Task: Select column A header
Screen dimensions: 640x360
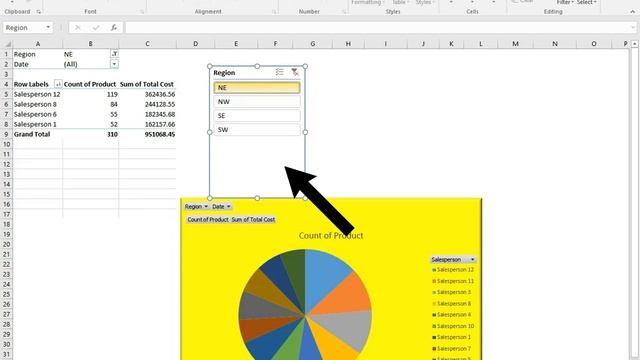Action: pos(38,44)
